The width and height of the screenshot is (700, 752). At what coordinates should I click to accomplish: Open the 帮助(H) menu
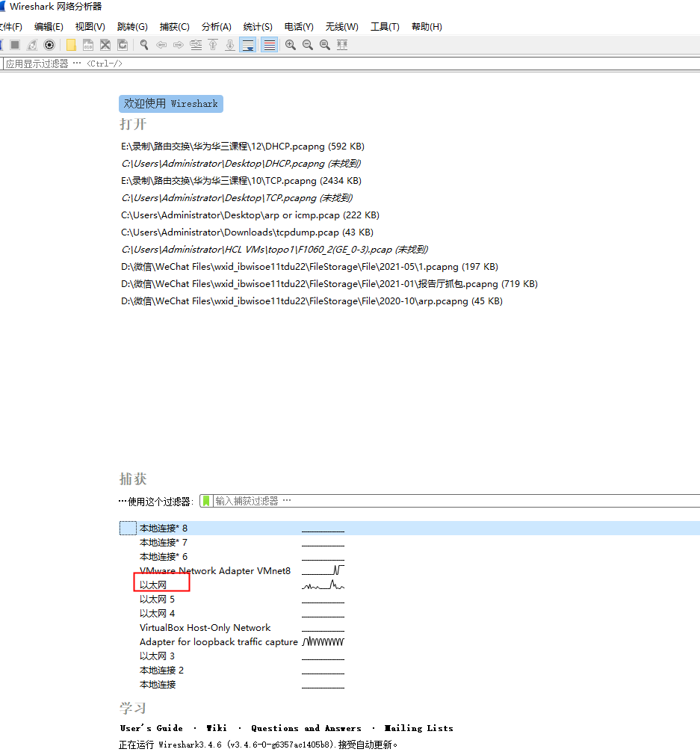(x=427, y=27)
